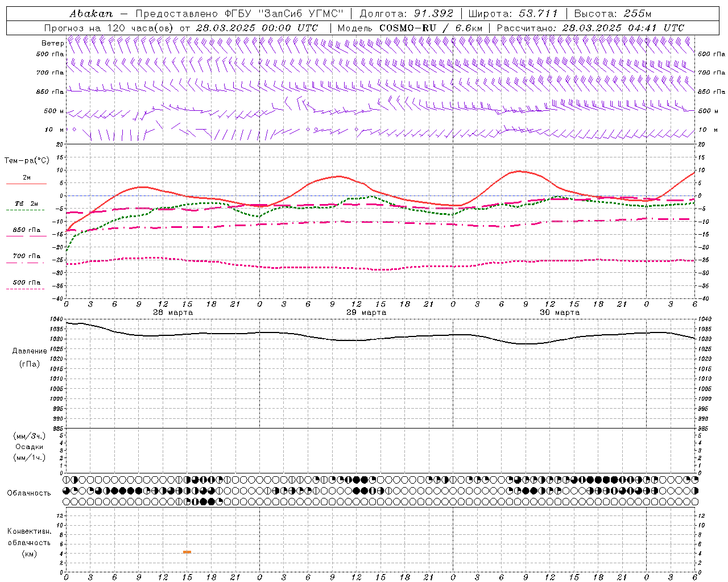Image resolution: width=728 pixels, height=582 pixels.
Task: Click the station name Abakan in header
Action: click(x=91, y=14)
